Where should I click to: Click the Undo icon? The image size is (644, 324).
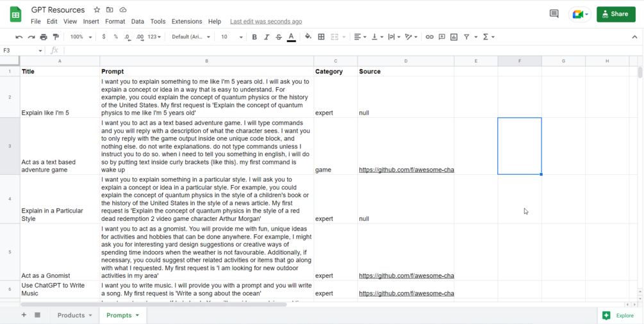coord(19,37)
